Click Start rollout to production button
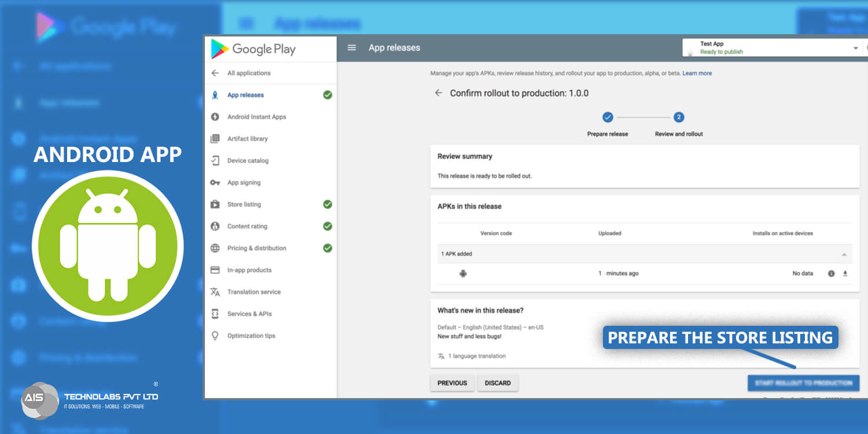The width and height of the screenshot is (868, 434). tap(803, 383)
